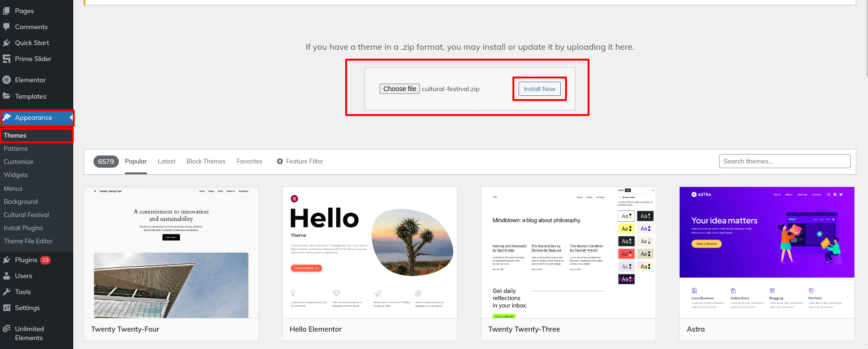Click into the Search themes field
This screenshot has height=349, width=868.
(x=784, y=161)
